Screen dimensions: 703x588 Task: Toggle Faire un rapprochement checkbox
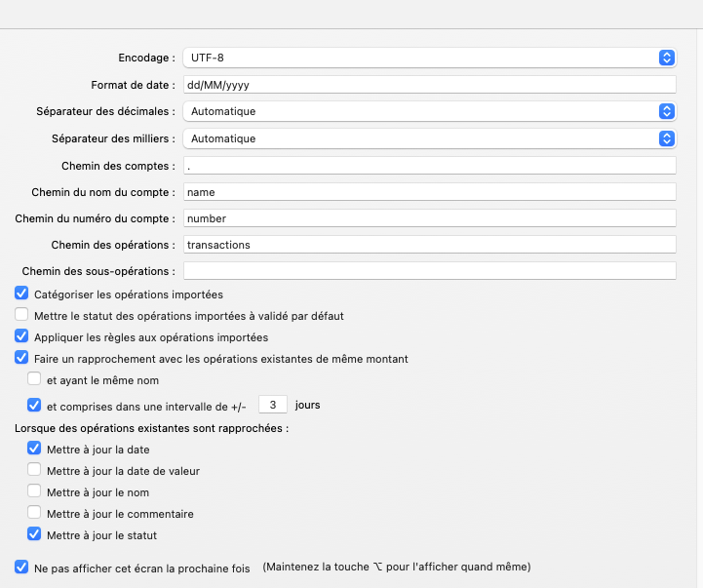tap(22, 358)
